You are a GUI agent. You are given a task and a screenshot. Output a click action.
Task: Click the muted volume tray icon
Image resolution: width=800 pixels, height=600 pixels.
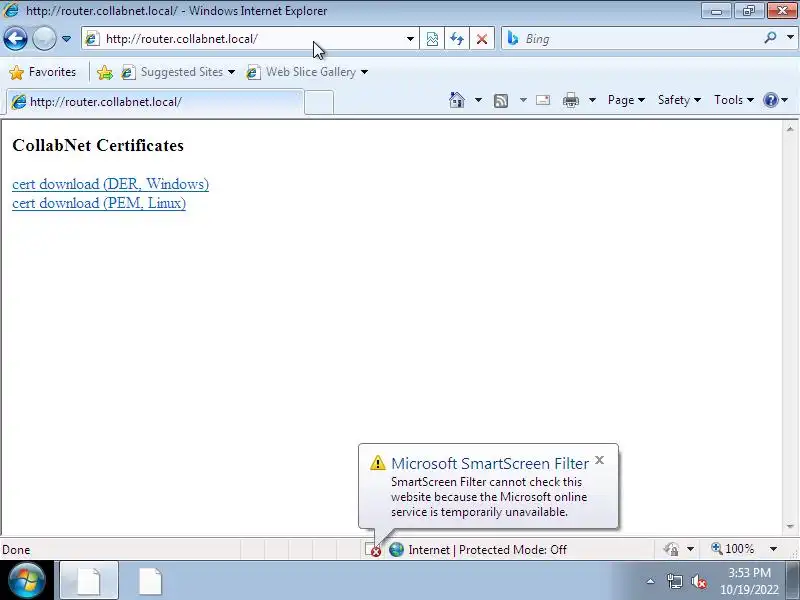tap(699, 581)
